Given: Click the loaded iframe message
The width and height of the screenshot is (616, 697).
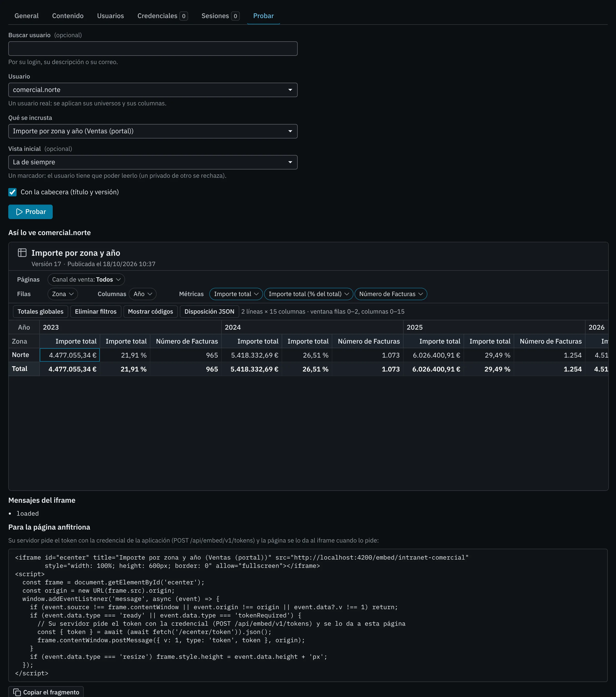Looking at the screenshot, I should coord(28,514).
